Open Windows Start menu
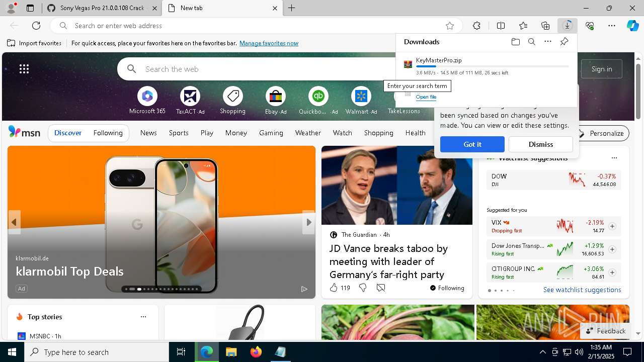 pyautogui.click(x=12, y=352)
